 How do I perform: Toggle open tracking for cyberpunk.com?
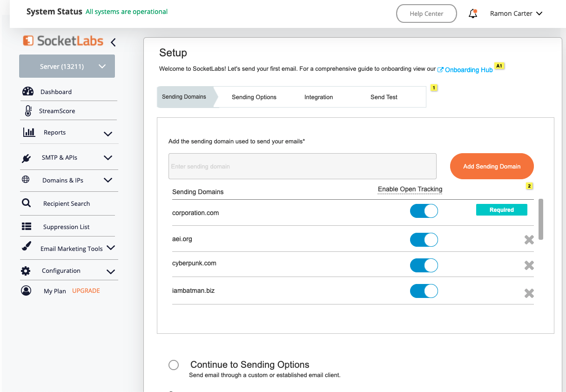[x=424, y=265]
